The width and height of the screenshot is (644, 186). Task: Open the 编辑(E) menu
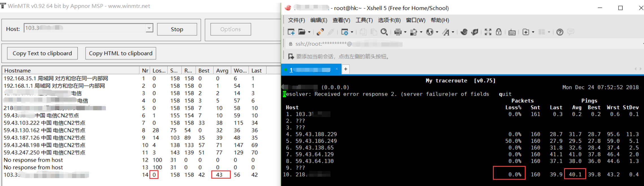319,20
